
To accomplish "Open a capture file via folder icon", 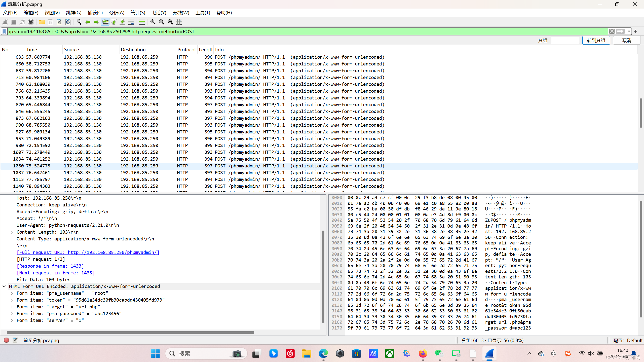I will pos(42,22).
